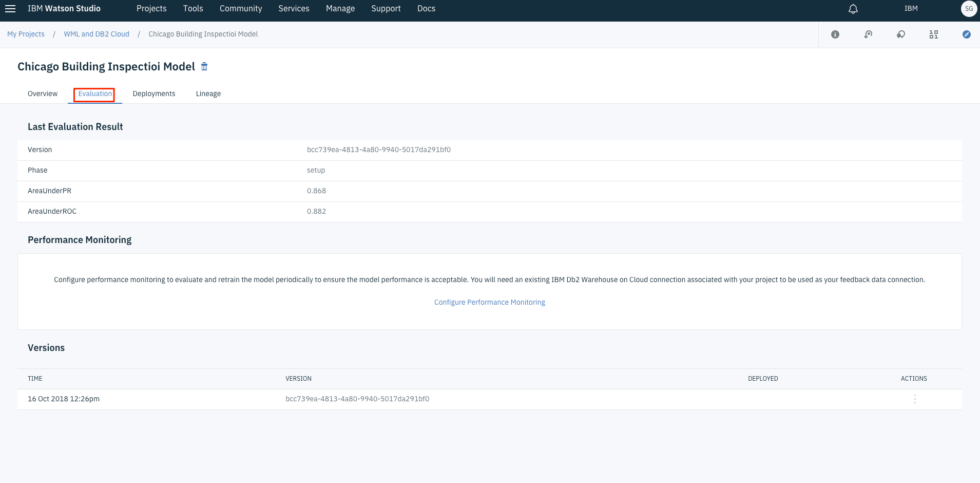This screenshot has width=980, height=483.
Task: Click the 16 Oct 2018 12:26pm timestamp
Action: tap(64, 399)
